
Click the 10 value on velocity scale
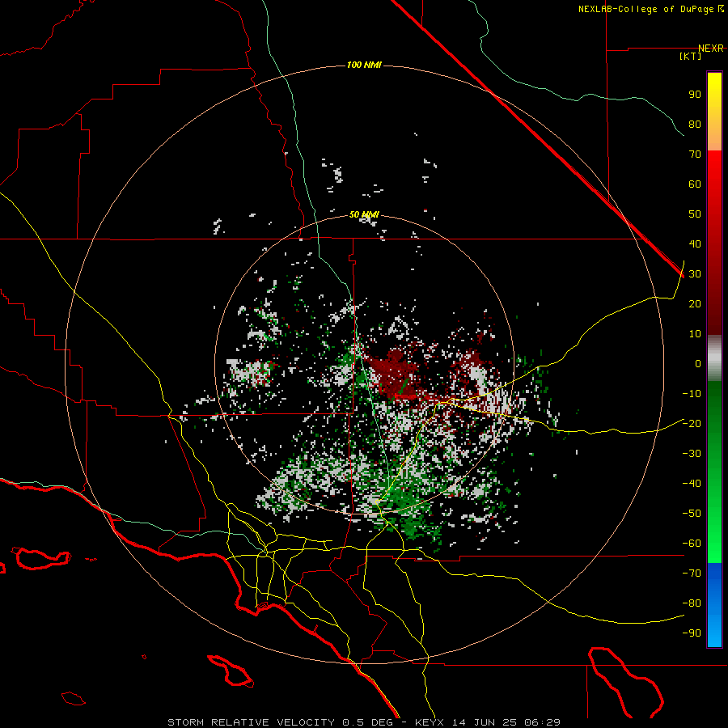tap(695, 334)
